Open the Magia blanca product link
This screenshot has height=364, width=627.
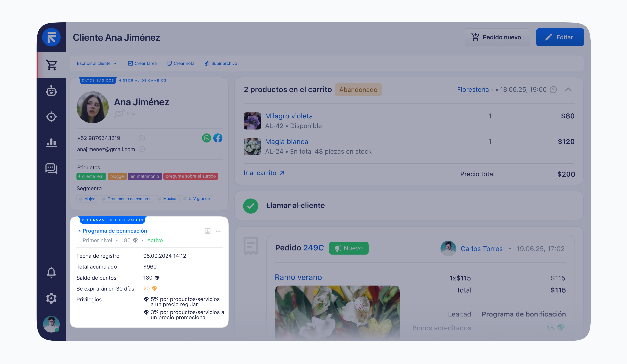287,142
